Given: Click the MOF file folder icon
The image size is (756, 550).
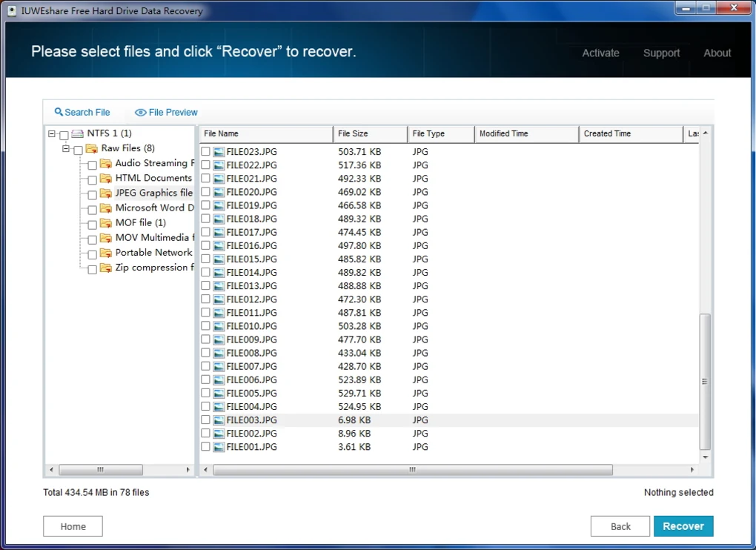Looking at the screenshot, I should coord(106,223).
